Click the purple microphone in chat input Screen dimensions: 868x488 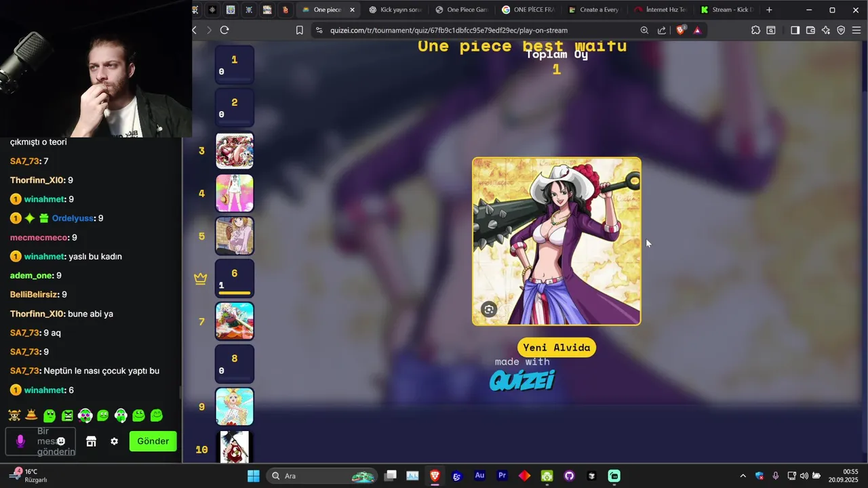coord(20,441)
